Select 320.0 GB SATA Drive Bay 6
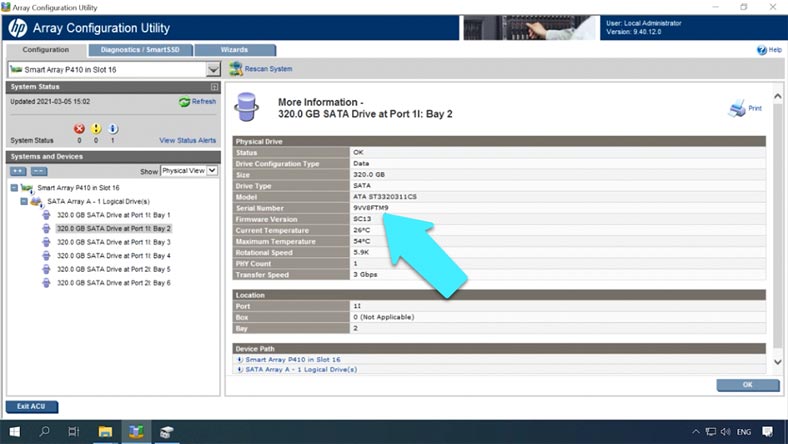The width and height of the screenshot is (788, 444). coord(114,283)
